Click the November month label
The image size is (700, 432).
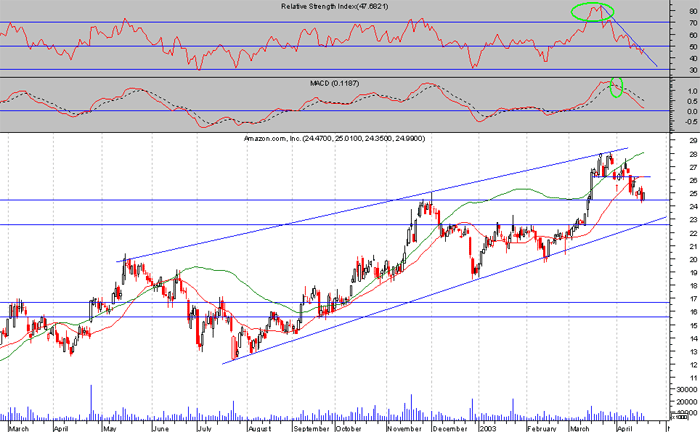pyautogui.click(x=404, y=428)
